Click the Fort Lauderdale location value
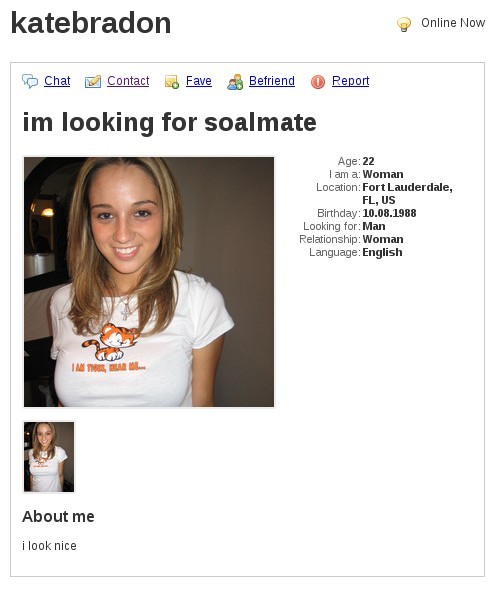 (407, 193)
